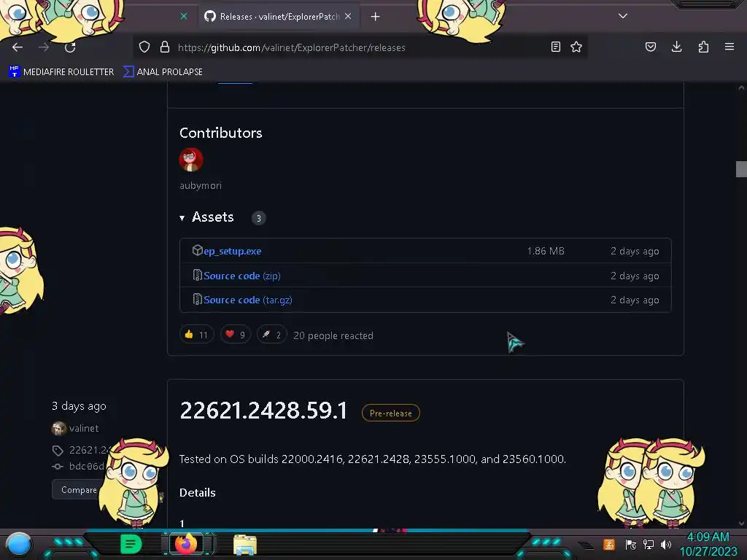747x560 pixels.
Task: Click the zip source code file icon
Action: 197,275
